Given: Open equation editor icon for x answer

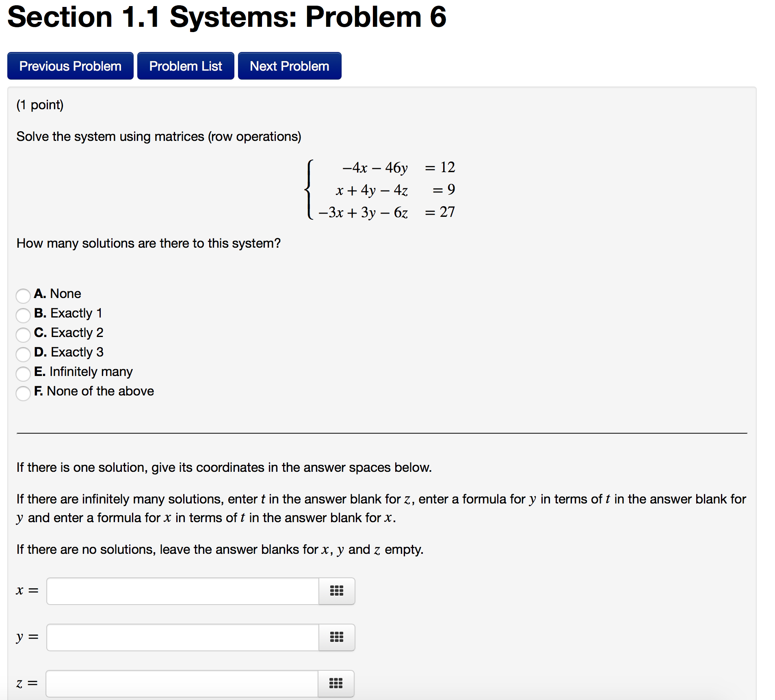Looking at the screenshot, I should [x=336, y=591].
